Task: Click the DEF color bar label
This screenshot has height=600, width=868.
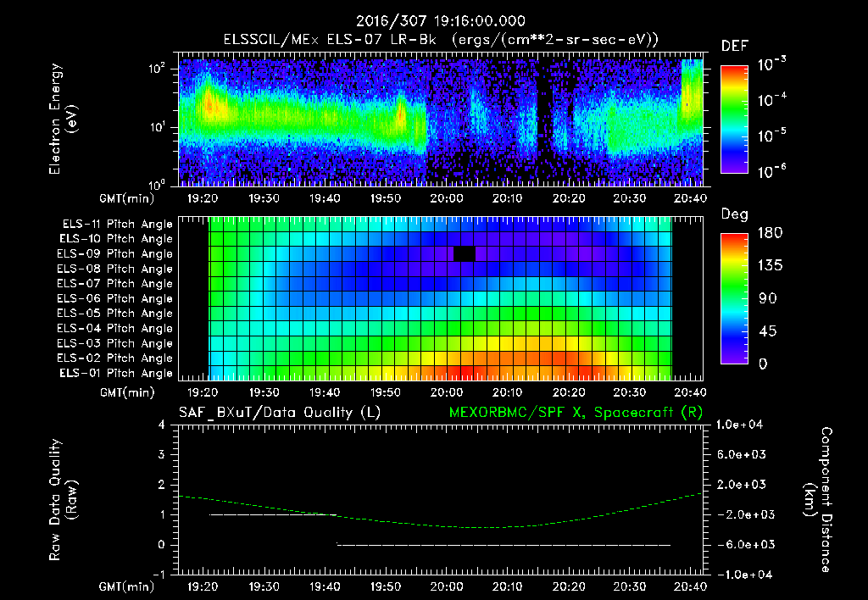Action: coord(735,47)
